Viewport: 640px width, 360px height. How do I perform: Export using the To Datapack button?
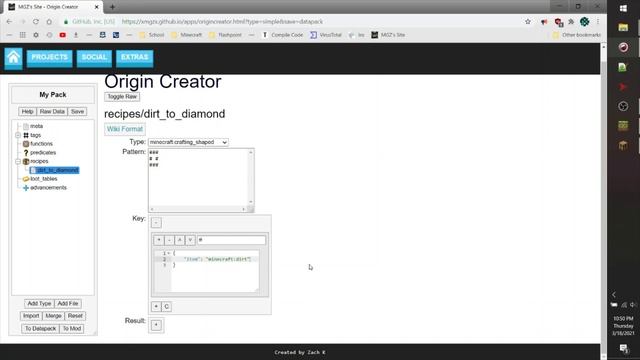coord(40,329)
